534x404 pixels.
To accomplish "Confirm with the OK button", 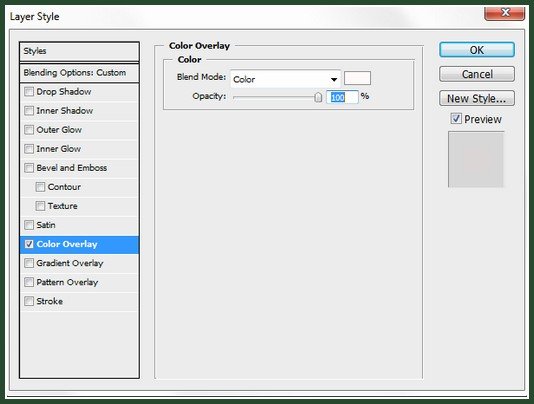I will click(476, 50).
